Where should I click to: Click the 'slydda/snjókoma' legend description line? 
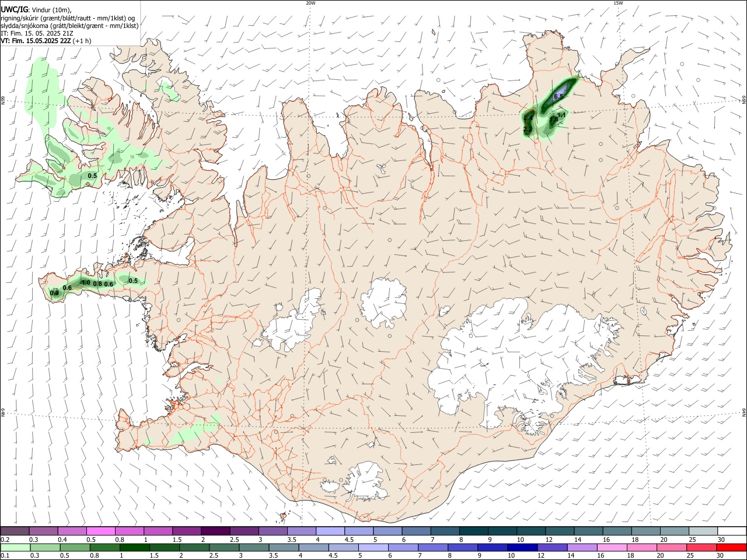click(70, 26)
